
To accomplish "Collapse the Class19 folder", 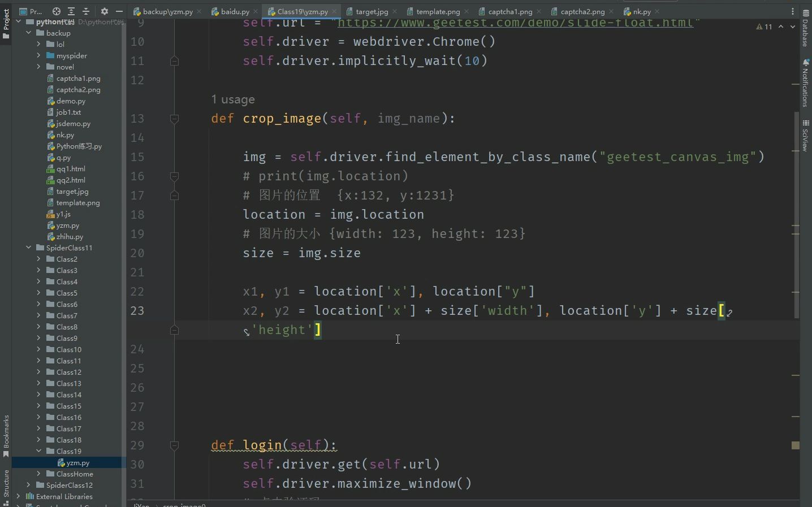I will point(38,451).
